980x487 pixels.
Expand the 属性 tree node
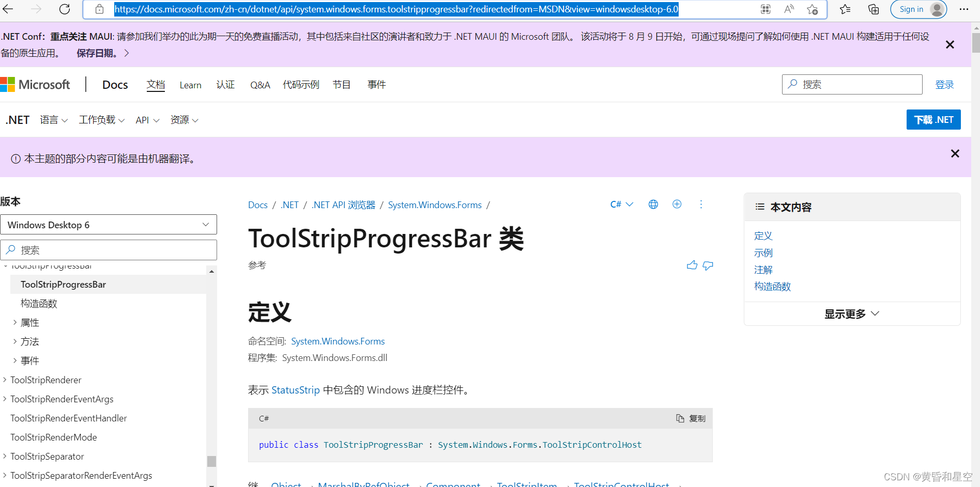point(14,322)
